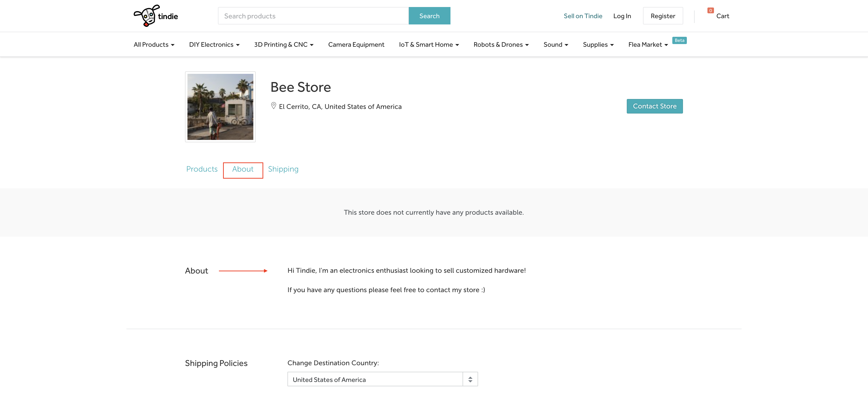Open the cart badge icon
The height and width of the screenshot is (395, 868).
[710, 11]
